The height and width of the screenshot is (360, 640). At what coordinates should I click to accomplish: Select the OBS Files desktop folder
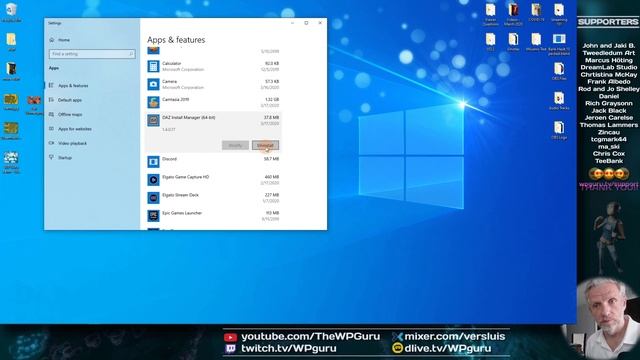[x=559, y=71]
